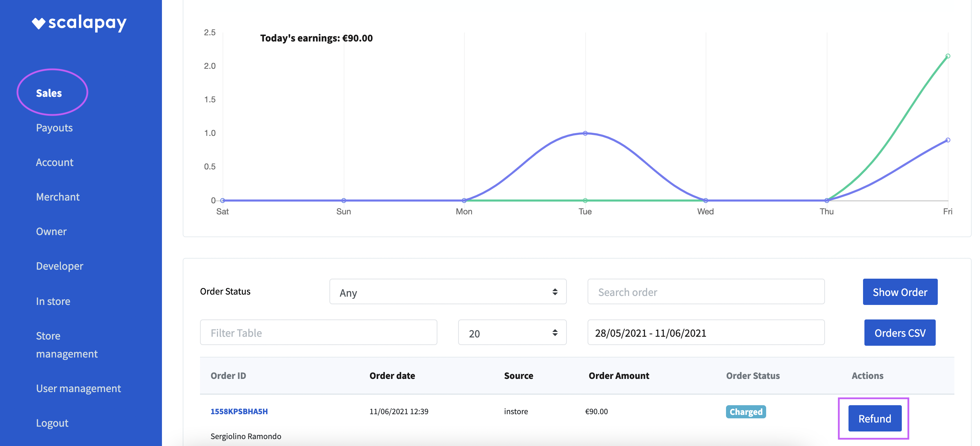Open the Developer section
Image resolution: width=980 pixels, height=446 pixels.
click(x=60, y=266)
